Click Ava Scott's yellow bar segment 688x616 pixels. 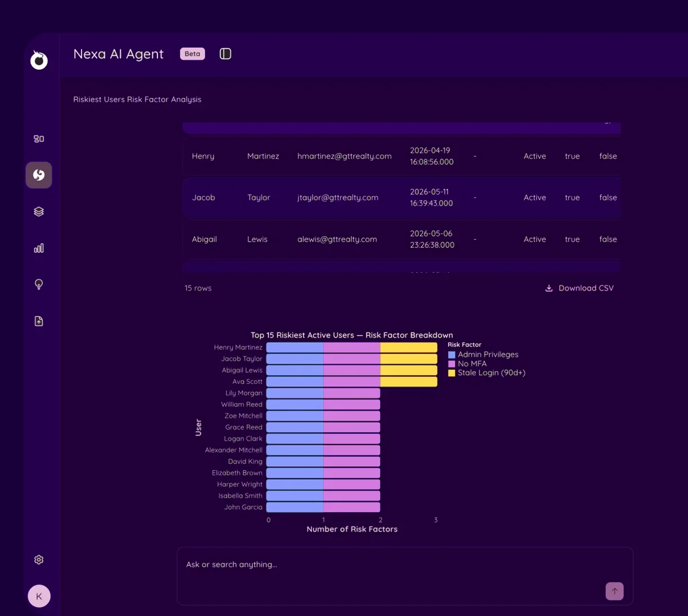point(409,382)
